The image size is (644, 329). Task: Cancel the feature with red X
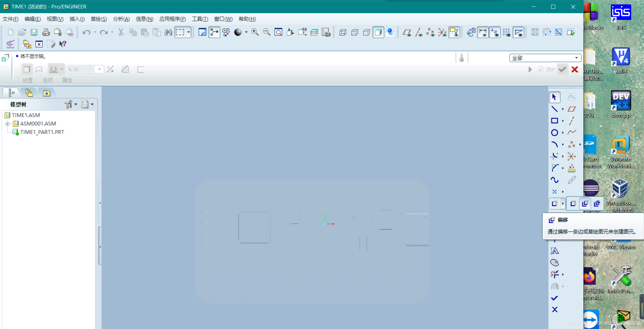[575, 69]
